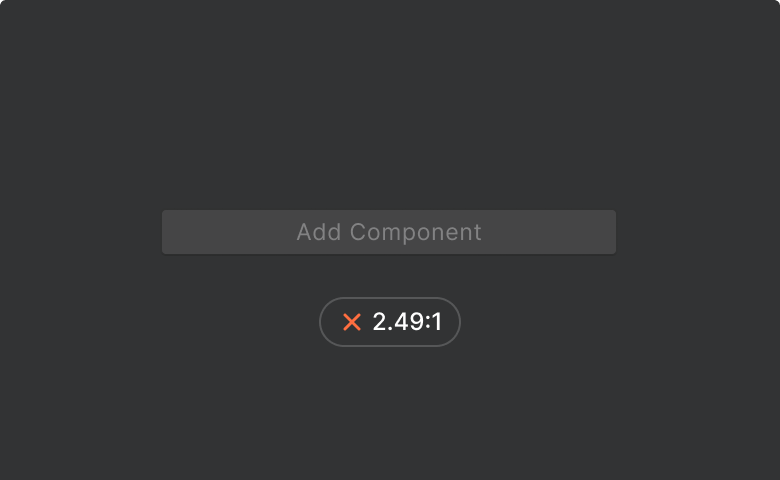This screenshot has height=480, width=780.
Task: Click the pill-shaped contrast result badge
Action: [x=390, y=322]
